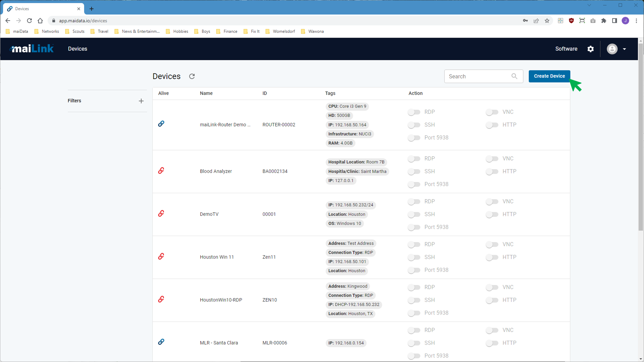Open the maiData bookmarks folder
Screen dimensions: 644x362
click(17, 32)
